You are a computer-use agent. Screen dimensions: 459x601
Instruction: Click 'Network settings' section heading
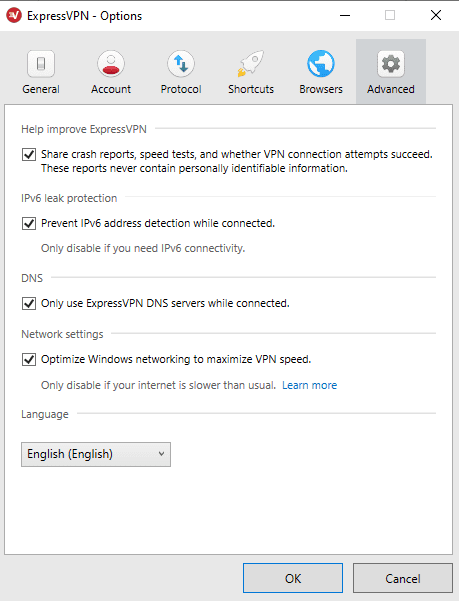coord(62,334)
